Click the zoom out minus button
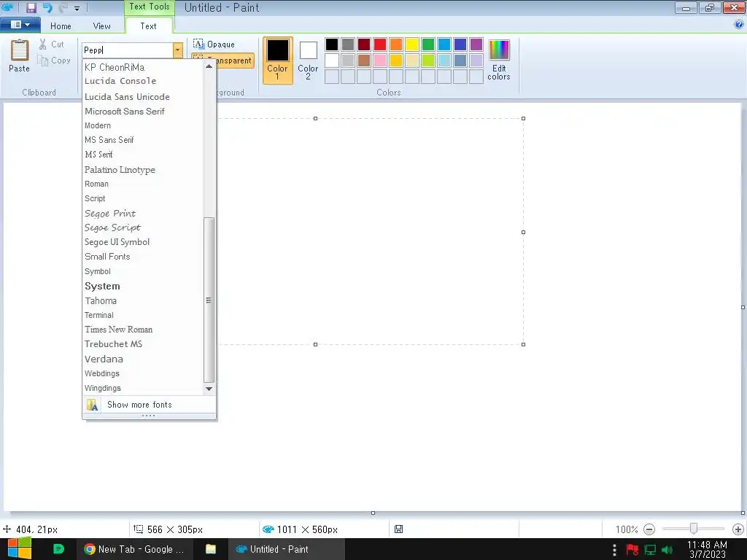This screenshot has width=747, height=560. point(649,529)
